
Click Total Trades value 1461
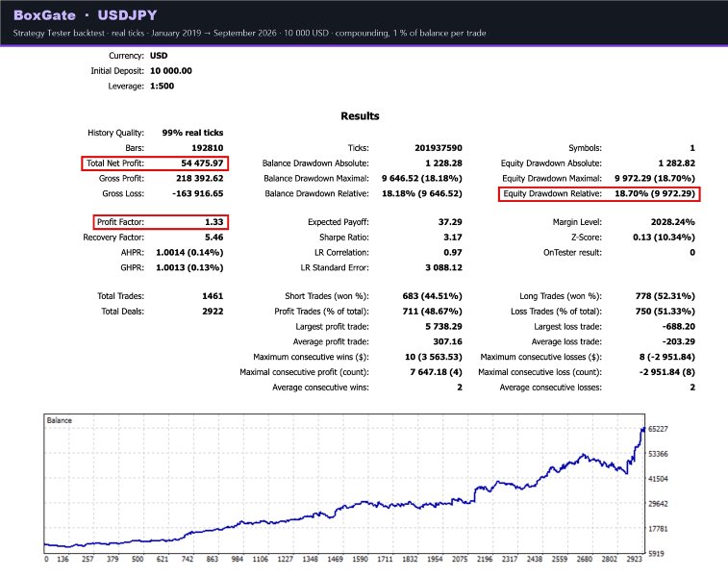tap(213, 296)
